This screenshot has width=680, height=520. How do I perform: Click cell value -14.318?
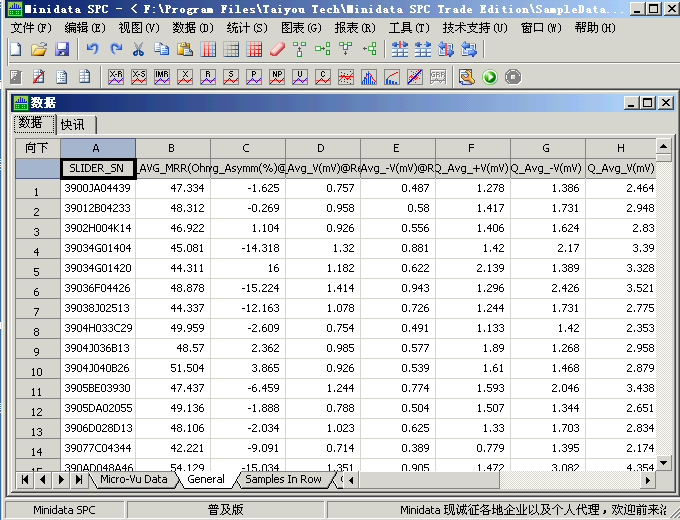pyautogui.click(x=248, y=248)
